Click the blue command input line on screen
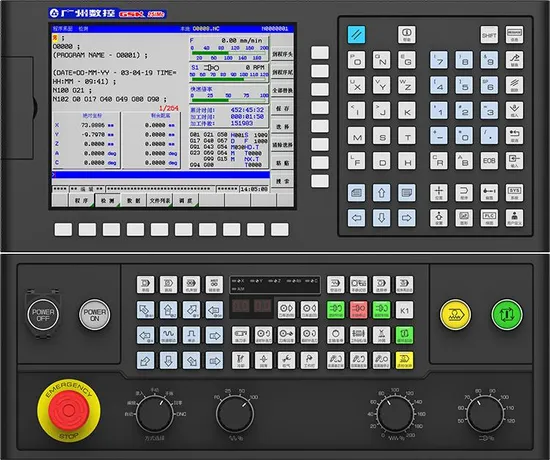The height and width of the screenshot is (460, 550). coord(161,174)
